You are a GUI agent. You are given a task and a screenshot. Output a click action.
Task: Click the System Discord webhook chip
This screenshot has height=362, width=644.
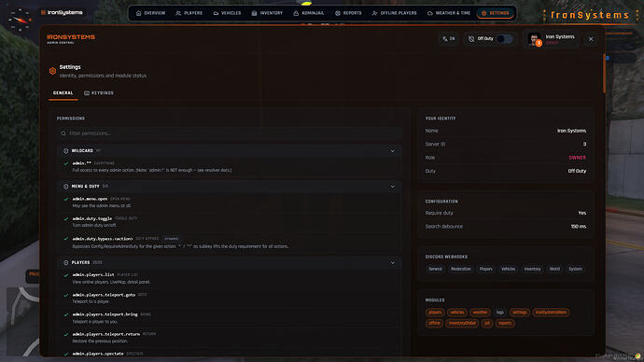[x=575, y=270]
